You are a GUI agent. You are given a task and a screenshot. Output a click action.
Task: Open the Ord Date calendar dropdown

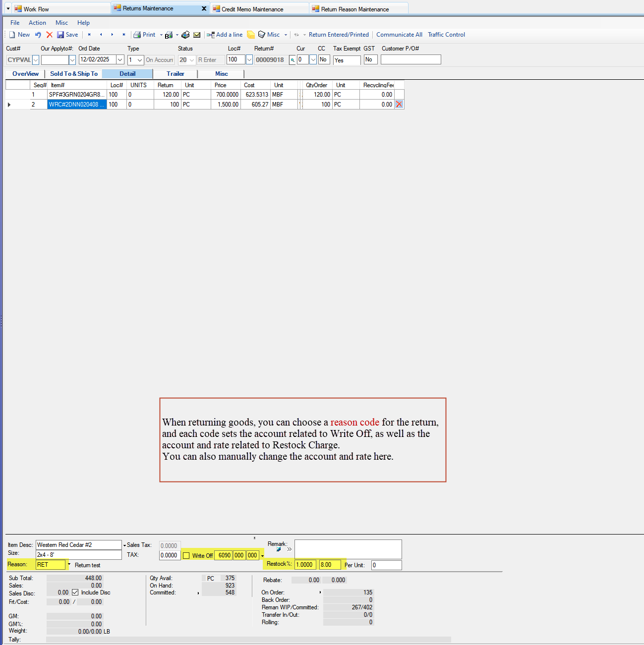click(119, 59)
